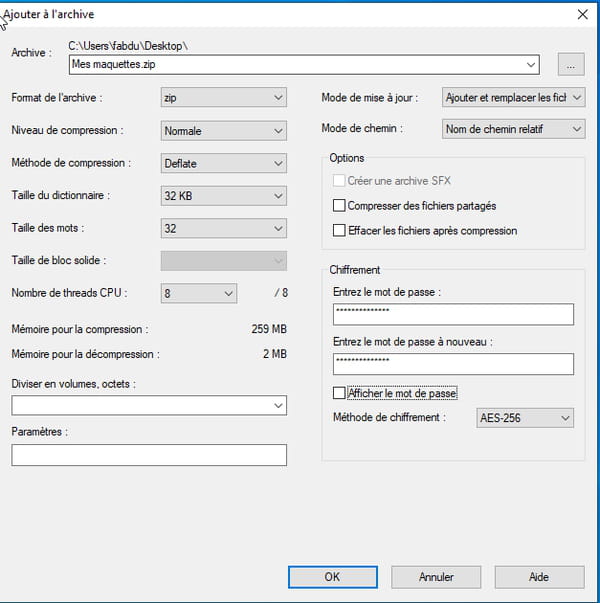Click the OK button

click(x=333, y=577)
